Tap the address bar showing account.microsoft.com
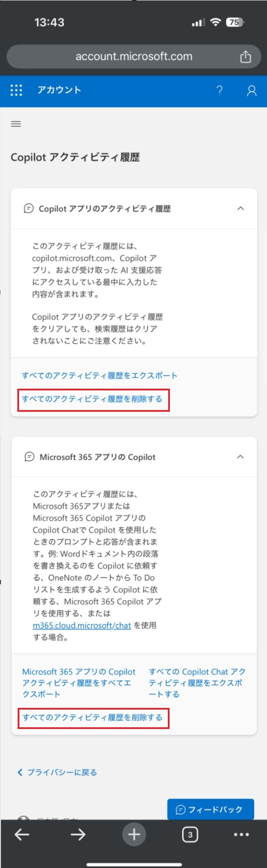The image size is (267, 868). 133,56
